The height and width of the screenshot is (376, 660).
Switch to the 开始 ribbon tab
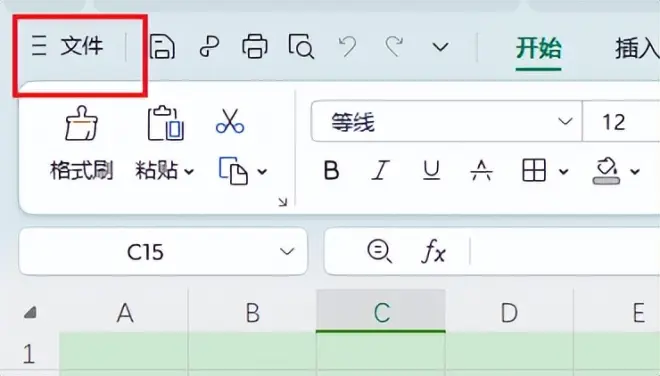(538, 48)
